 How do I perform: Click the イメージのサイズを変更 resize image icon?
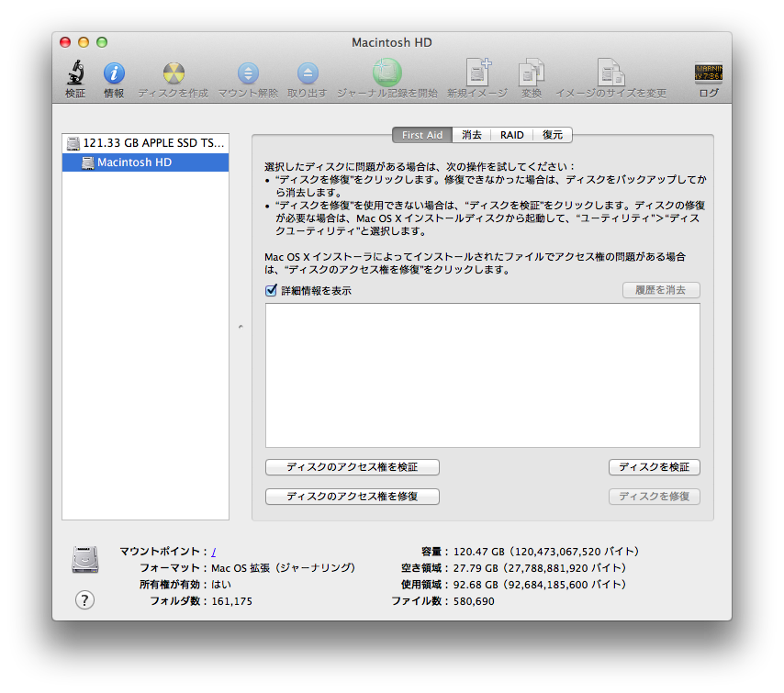click(611, 72)
